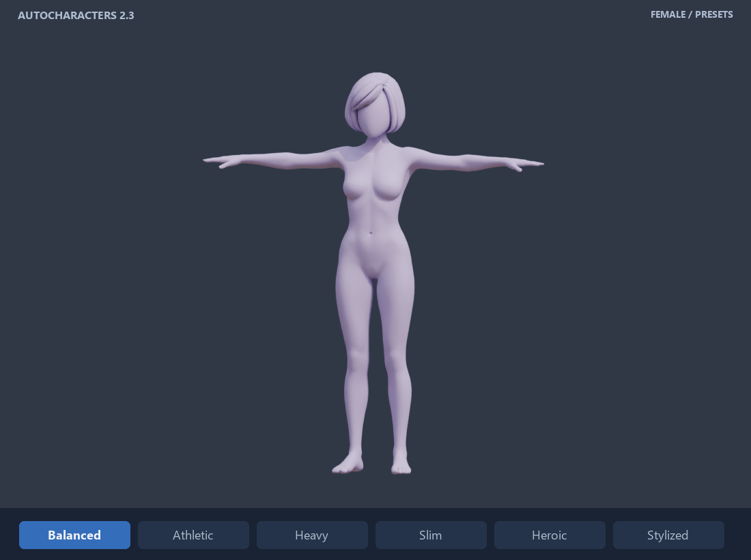Click the AUTOCHARACTERS 2.3 title

click(x=76, y=15)
